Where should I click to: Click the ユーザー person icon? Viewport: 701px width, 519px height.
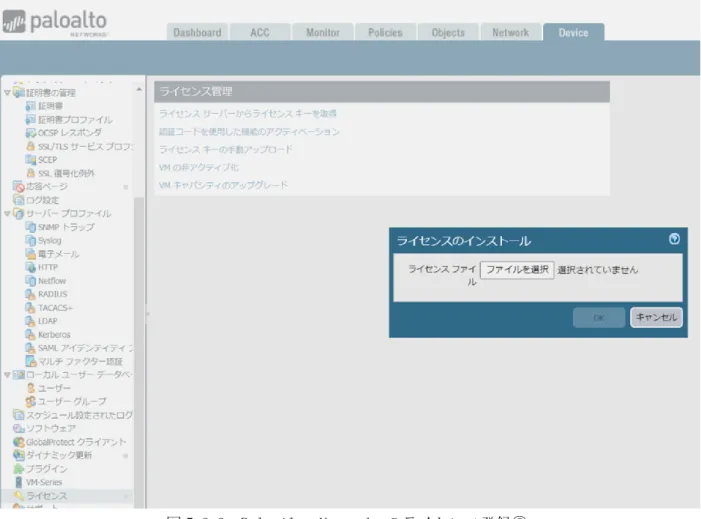pyautogui.click(x=30, y=388)
